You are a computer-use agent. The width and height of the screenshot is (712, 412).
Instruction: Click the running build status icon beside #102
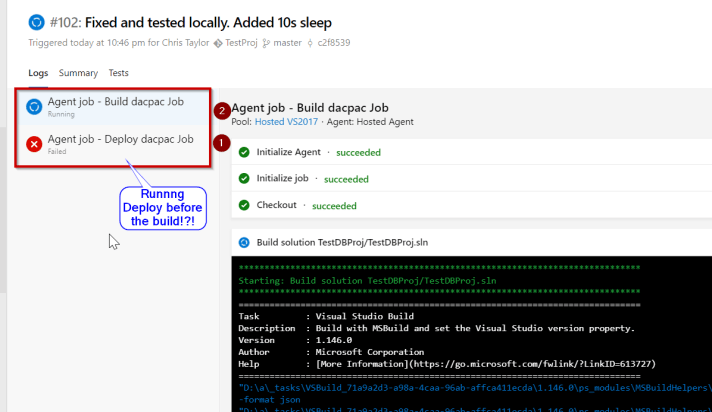37,22
